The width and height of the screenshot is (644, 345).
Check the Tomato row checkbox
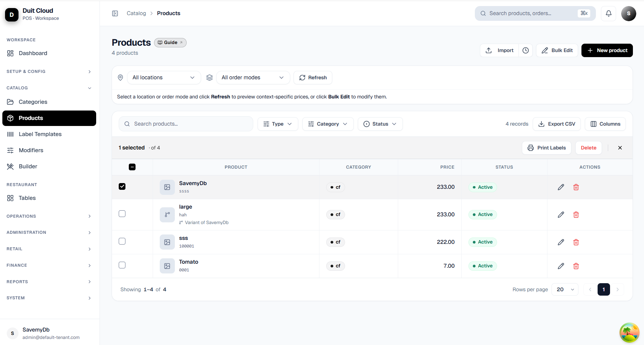pos(122,265)
